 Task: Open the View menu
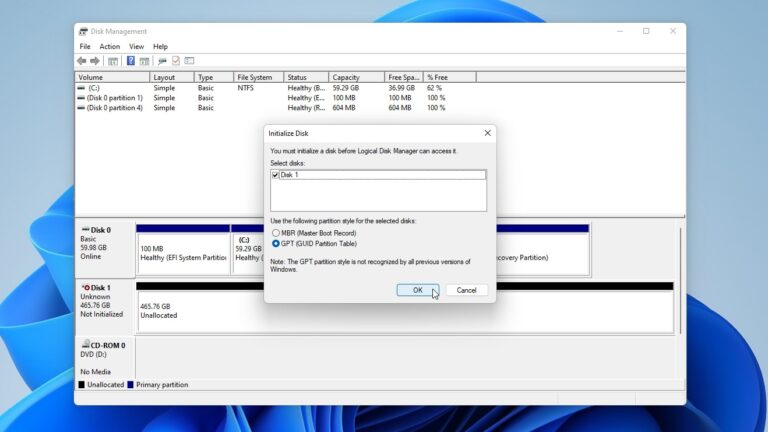pos(136,46)
